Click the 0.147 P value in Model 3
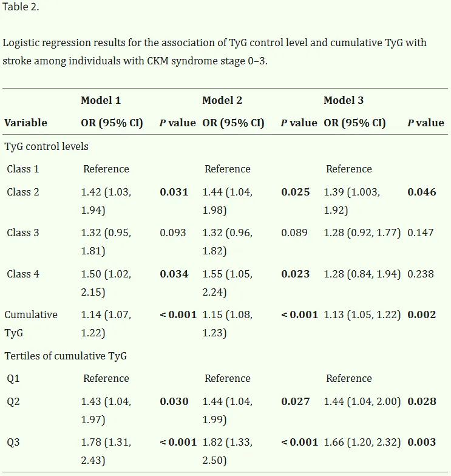This screenshot has width=451, height=476. (x=421, y=233)
